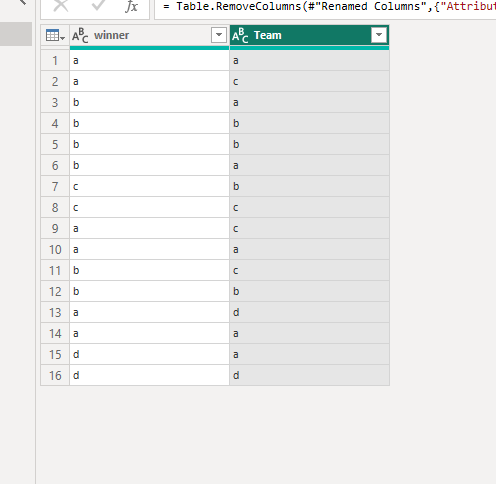Click Team cell 'a' in row 10
Image resolution: width=496 pixels, height=484 pixels.
309,250
